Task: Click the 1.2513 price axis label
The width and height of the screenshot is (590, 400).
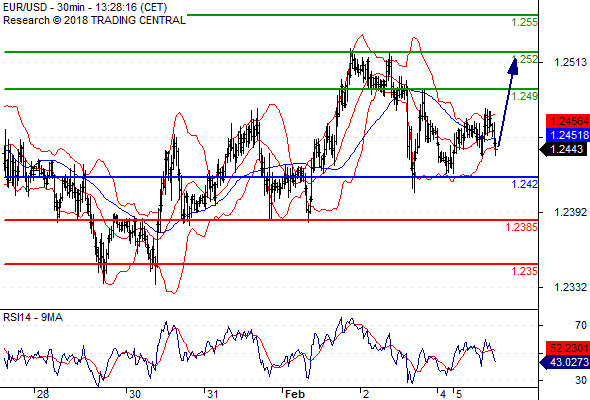Action: pos(570,62)
